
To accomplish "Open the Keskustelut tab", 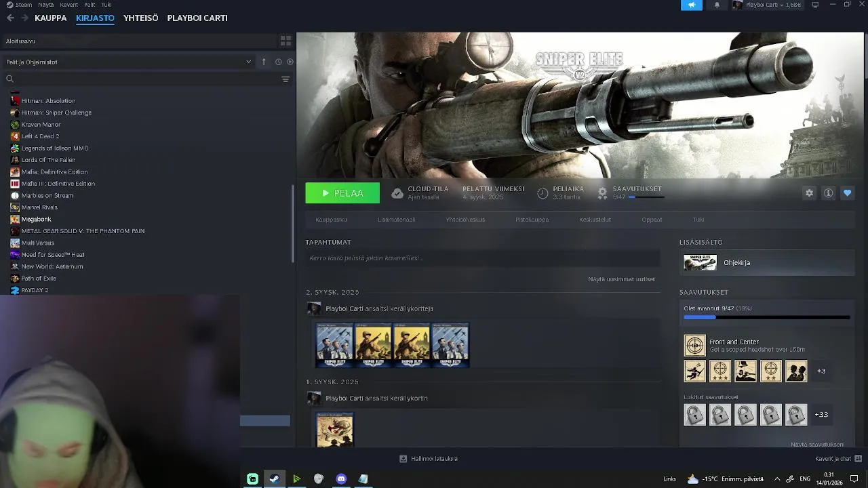I will [595, 220].
